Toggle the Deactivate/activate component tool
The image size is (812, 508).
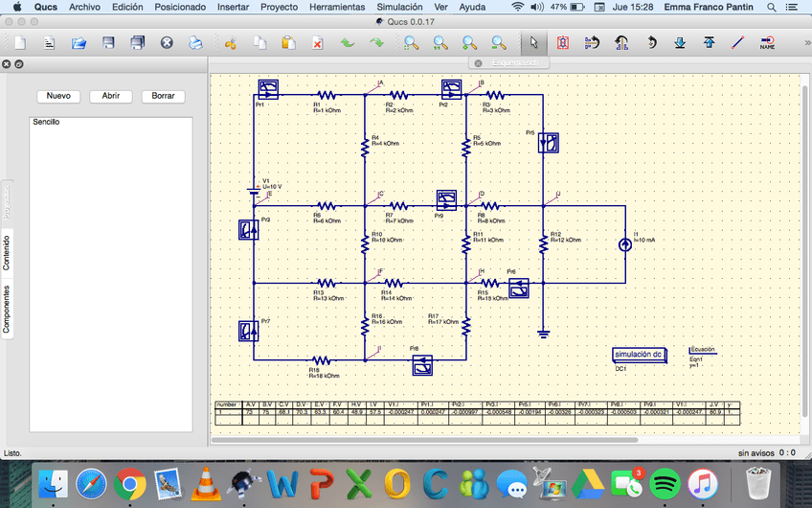tap(563, 43)
